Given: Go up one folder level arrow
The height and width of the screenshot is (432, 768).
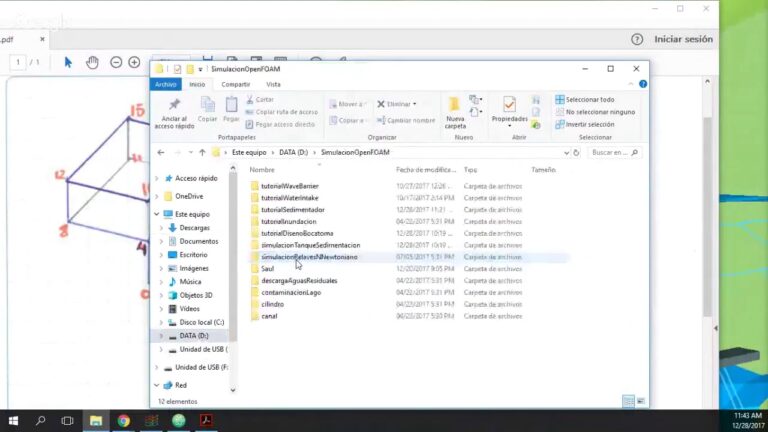Looking at the screenshot, I should 202,152.
